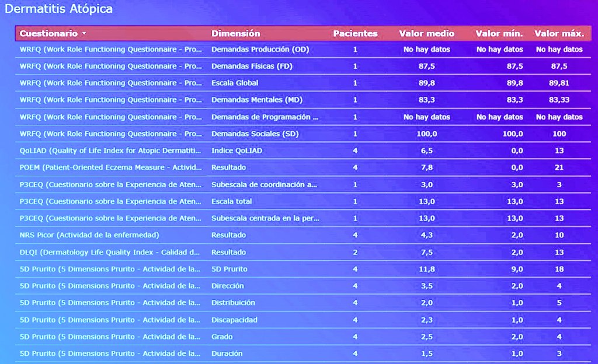Select the 18 maximum value cell
The image size is (598, 364).
coord(559,269)
